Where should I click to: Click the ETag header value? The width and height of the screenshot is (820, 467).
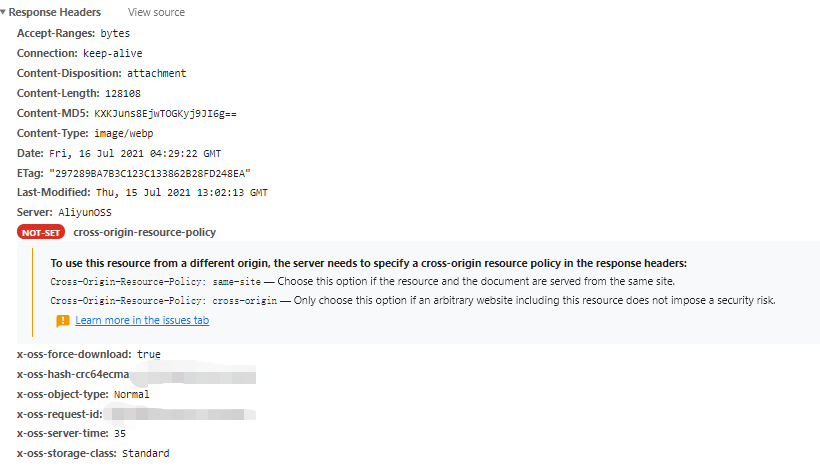pyautogui.click(x=150, y=173)
